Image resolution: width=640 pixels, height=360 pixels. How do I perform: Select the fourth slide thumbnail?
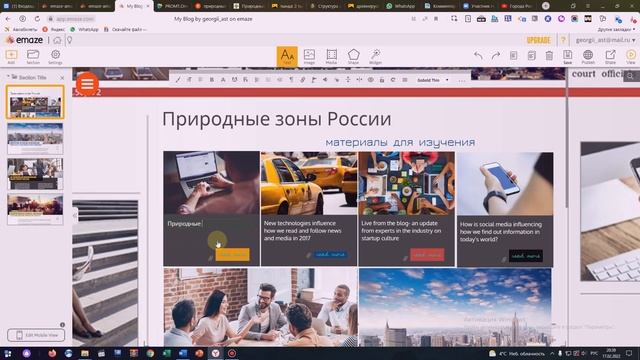coord(35,209)
